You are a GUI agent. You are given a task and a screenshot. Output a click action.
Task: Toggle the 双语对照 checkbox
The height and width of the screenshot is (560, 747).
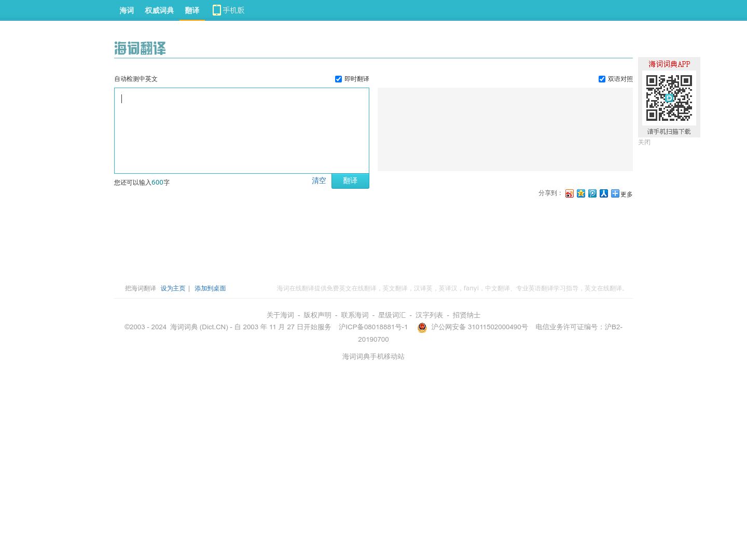[602, 79]
